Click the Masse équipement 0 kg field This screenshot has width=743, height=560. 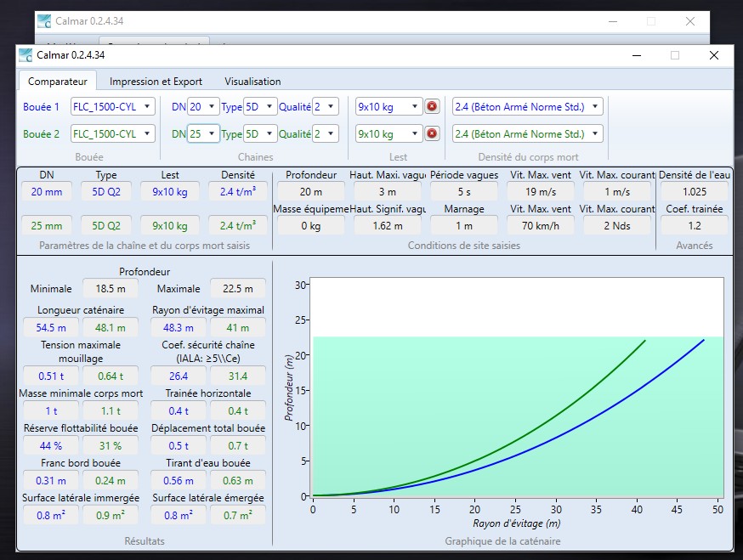coord(310,226)
